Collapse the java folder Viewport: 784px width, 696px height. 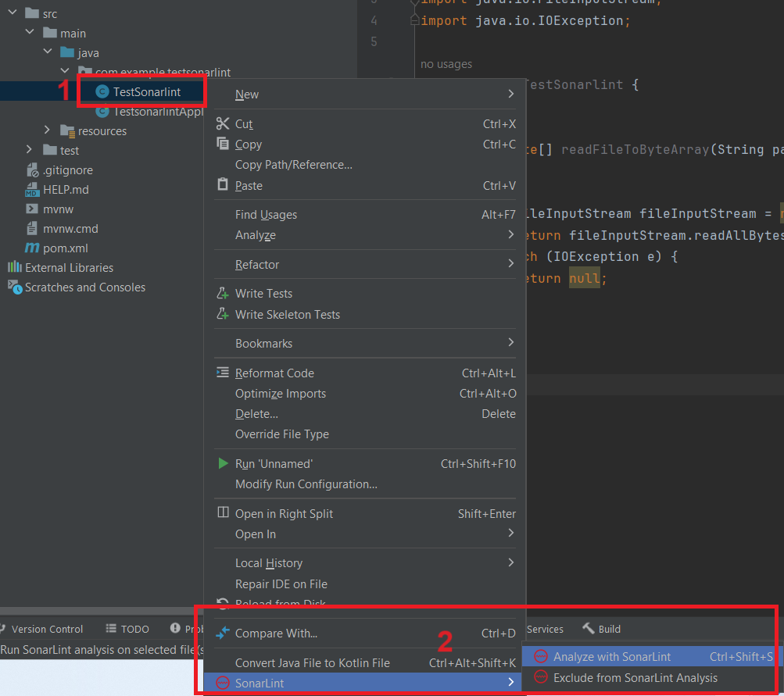[48, 52]
